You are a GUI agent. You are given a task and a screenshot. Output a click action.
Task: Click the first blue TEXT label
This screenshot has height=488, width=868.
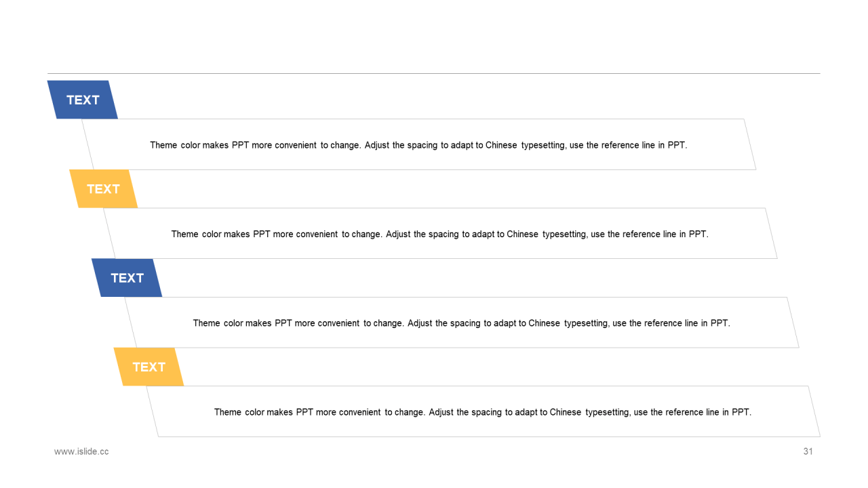[83, 100]
